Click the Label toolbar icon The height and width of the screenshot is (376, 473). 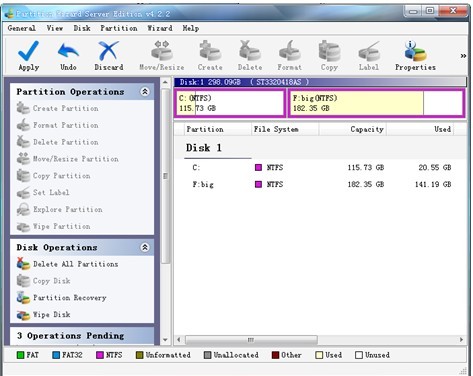369,51
